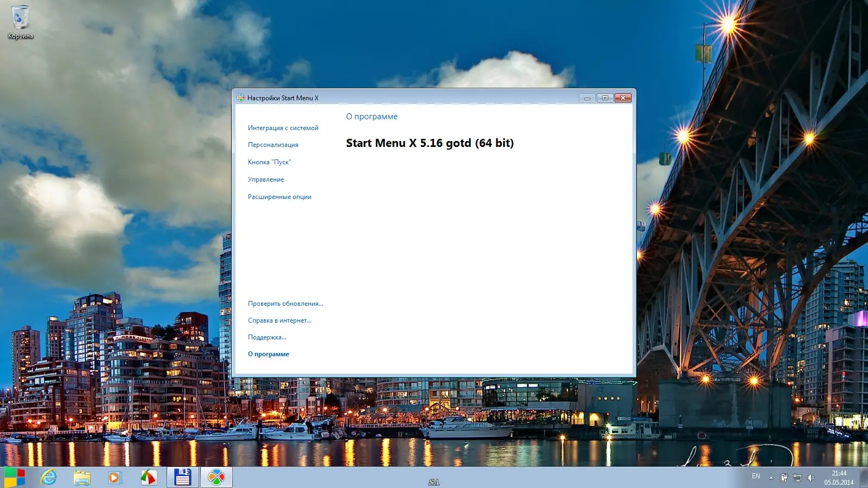Click the Поддержка... link
The height and width of the screenshot is (488, 868).
267,337
